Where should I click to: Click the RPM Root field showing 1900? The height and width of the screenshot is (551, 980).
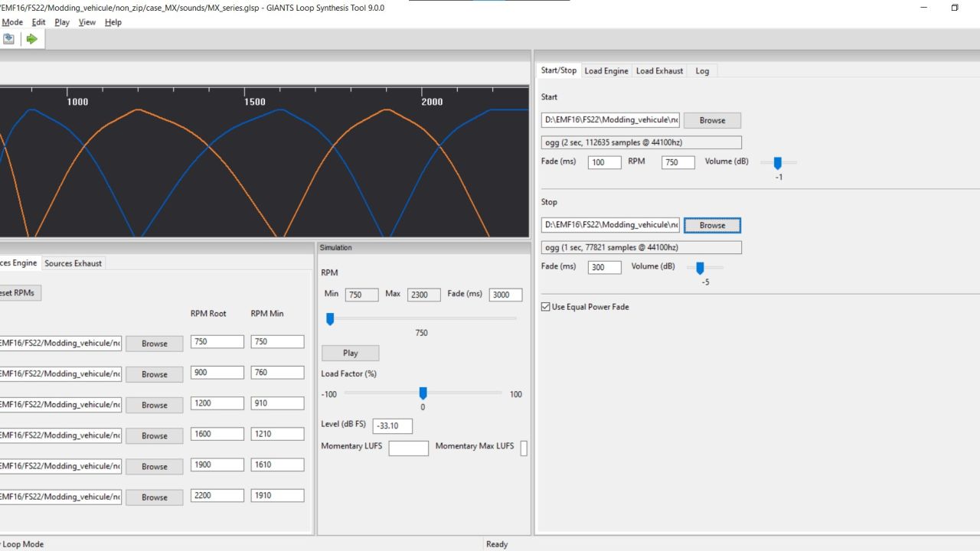pyautogui.click(x=217, y=464)
